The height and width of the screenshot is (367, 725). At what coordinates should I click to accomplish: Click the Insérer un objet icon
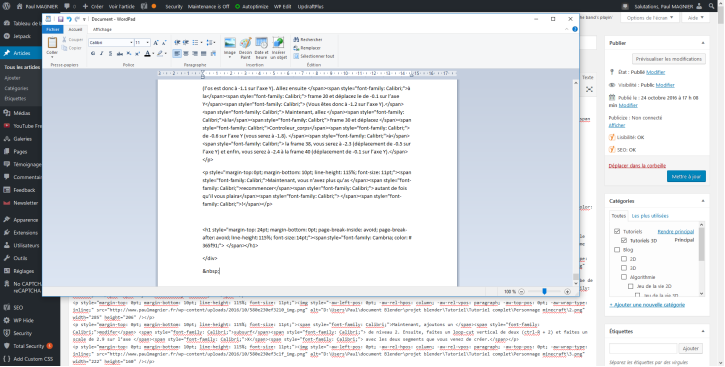[278, 48]
